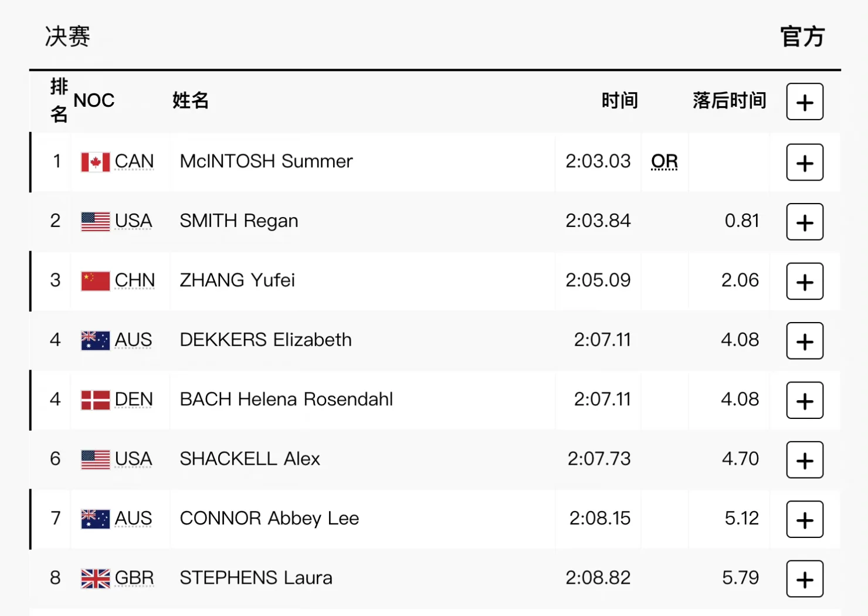
Task: Click the Great Britain flag icon
Action: (x=95, y=578)
